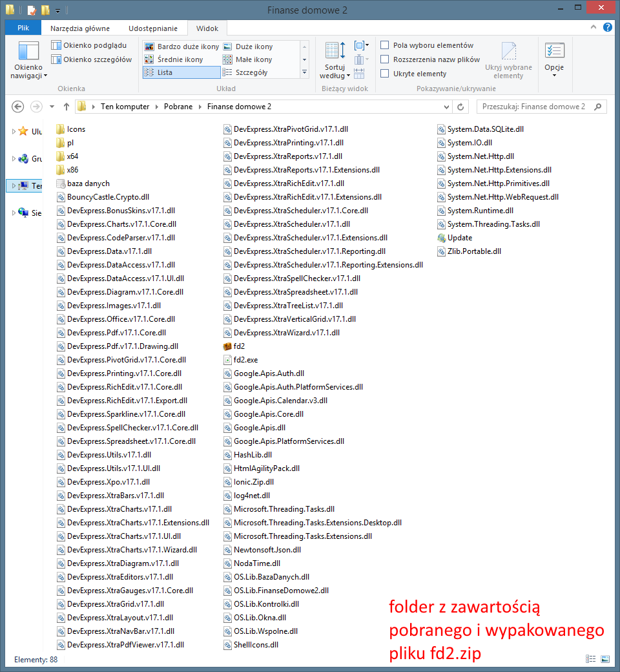Open the Sortuj według sorting icon
Screen dimensions: 620x672
(x=335, y=52)
